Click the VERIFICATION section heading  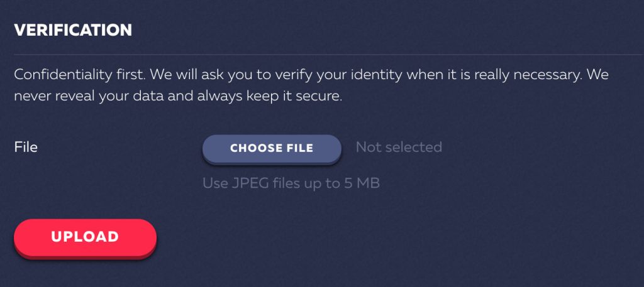73,30
